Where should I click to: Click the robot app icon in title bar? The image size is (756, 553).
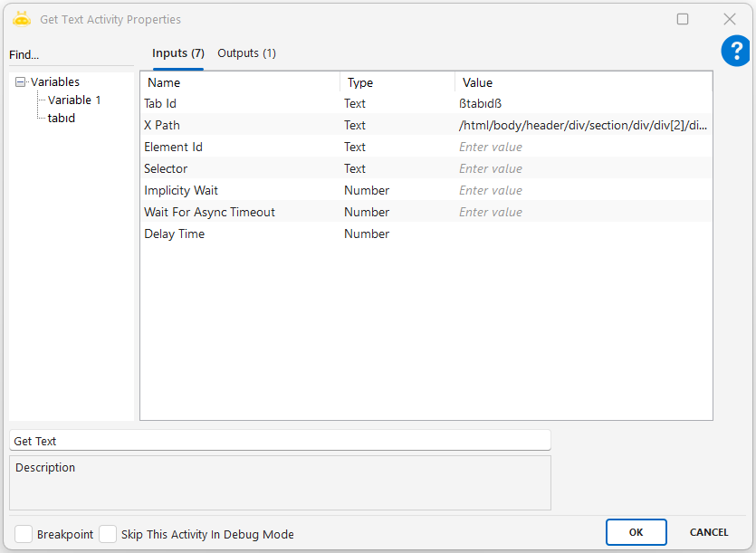[22, 19]
